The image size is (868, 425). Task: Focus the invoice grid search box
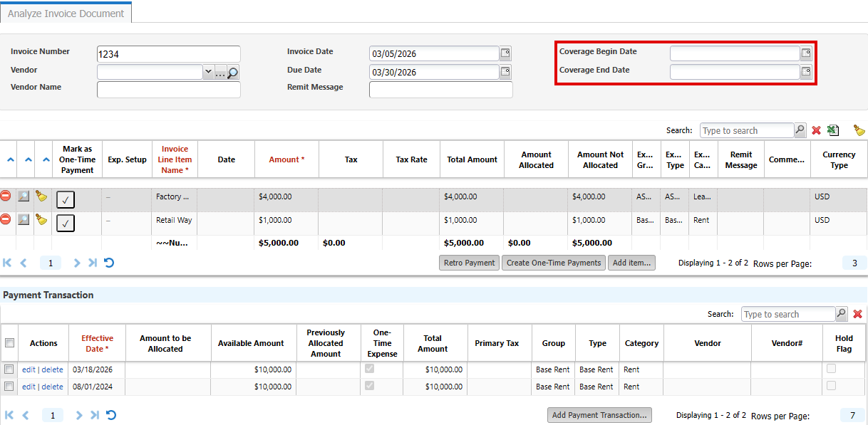click(747, 130)
